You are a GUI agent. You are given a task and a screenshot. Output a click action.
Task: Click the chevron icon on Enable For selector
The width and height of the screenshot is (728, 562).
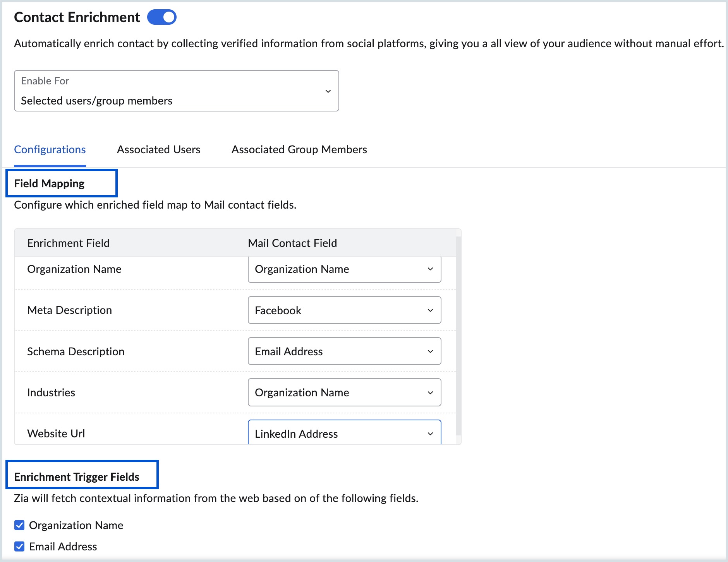tap(328, 91)
